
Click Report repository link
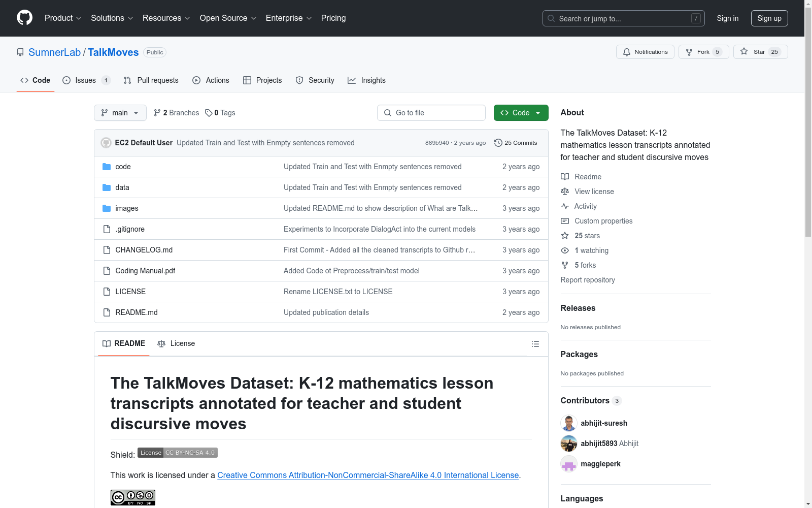coord(588,280)
